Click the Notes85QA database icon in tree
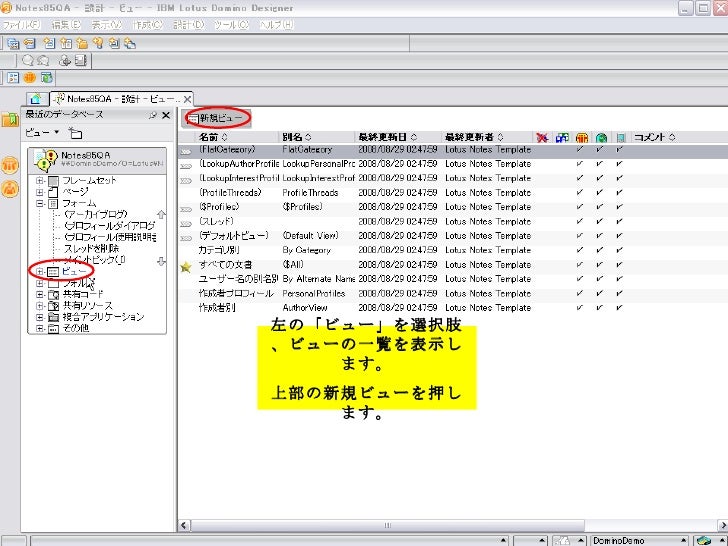The height and width of the screenshot is (546, 728). [46, 160]
